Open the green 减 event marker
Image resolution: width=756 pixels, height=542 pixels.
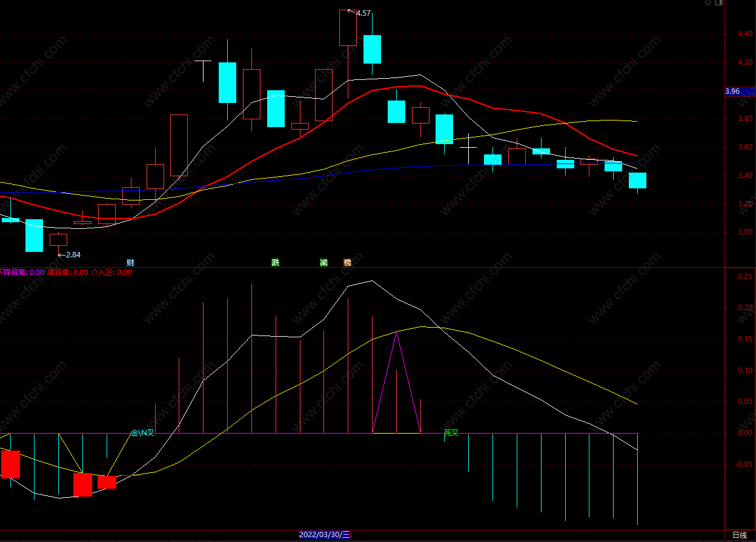(x=323, y=262)
